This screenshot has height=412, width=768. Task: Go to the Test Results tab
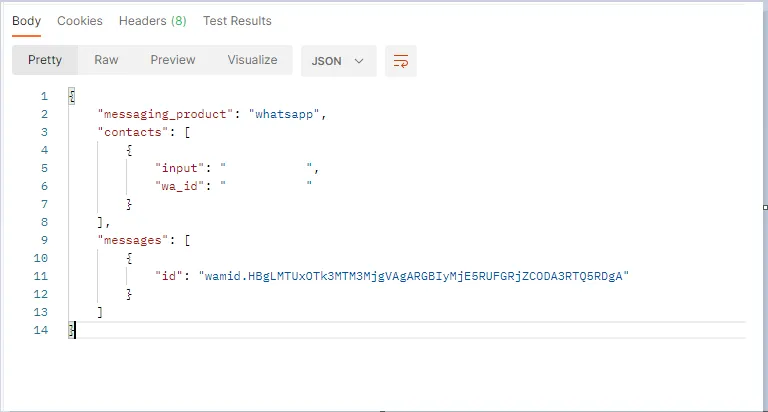[x=237, y=21]
